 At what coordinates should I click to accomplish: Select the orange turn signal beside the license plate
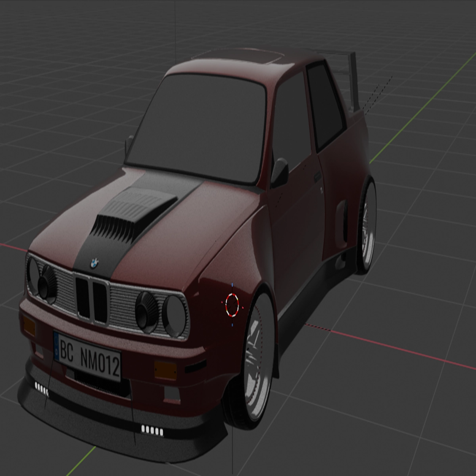tap(165, 370)
